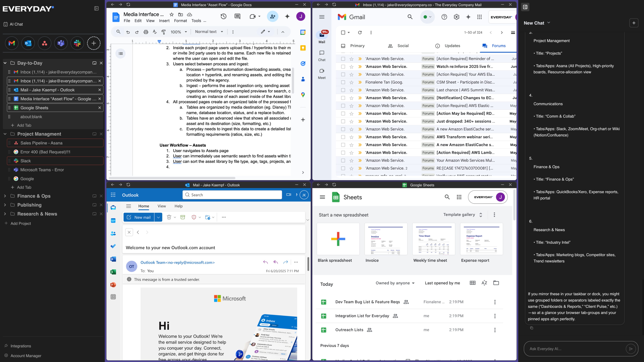Click the Outlook Search field

(x=232, y=195)
